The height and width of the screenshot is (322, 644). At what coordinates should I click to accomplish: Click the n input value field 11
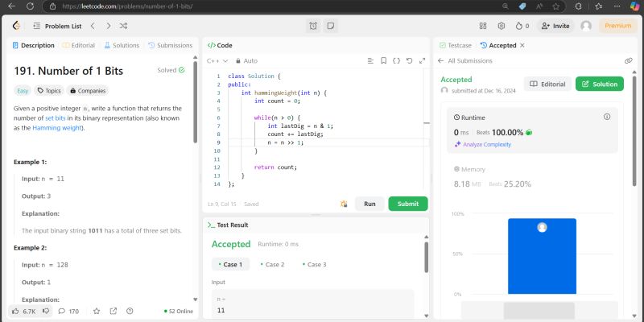[x=313, y=304]
